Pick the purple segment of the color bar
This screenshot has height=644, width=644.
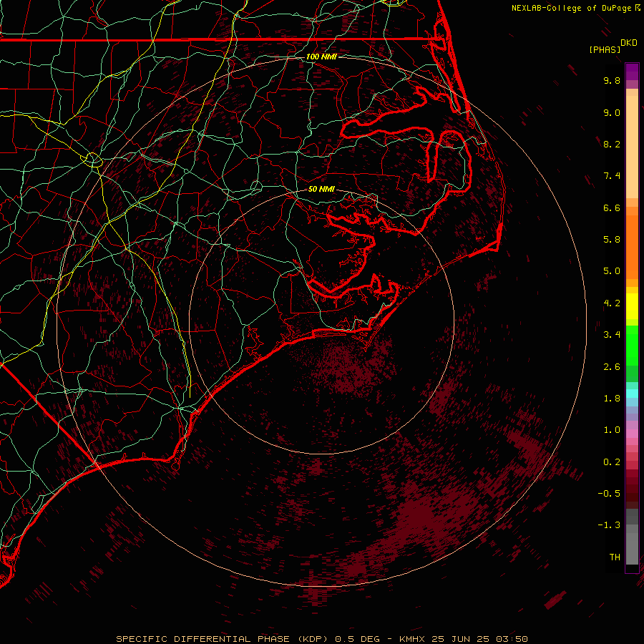tap(632, 72)
